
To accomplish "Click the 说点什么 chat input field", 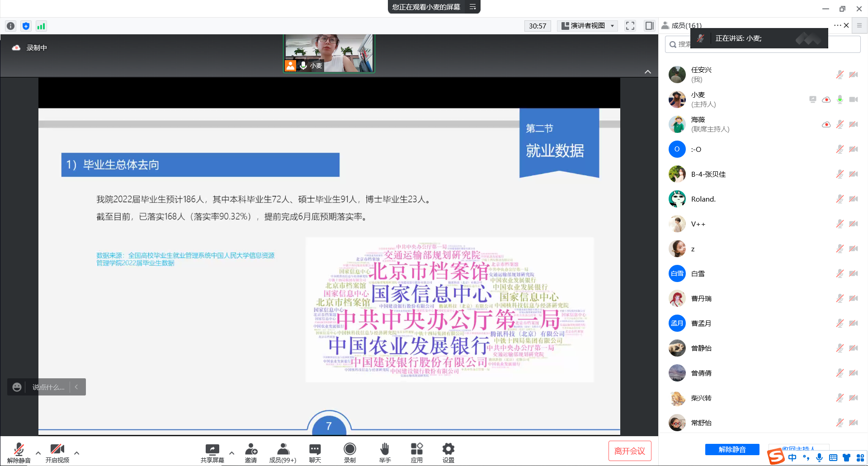I will [48, 387].
